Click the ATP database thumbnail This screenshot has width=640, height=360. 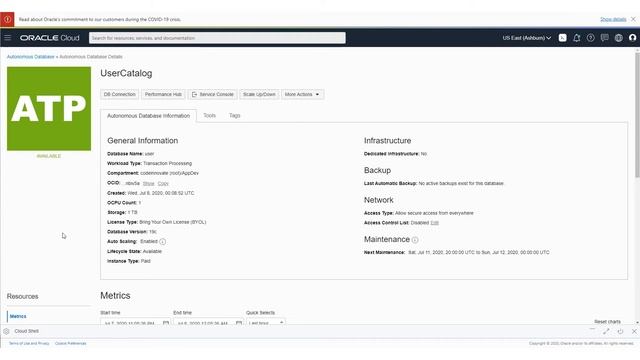click(49, 109)
